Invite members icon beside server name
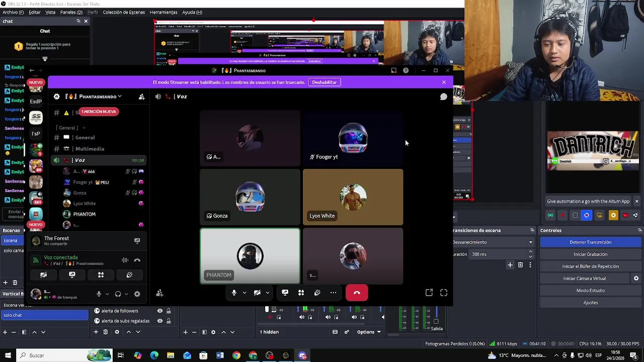 (141, 97)
